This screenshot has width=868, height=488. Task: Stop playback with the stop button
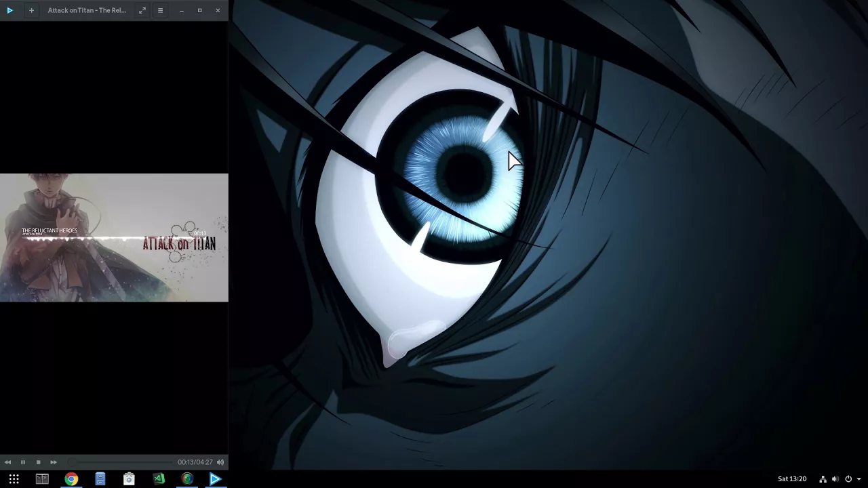(x=38, y=462)
